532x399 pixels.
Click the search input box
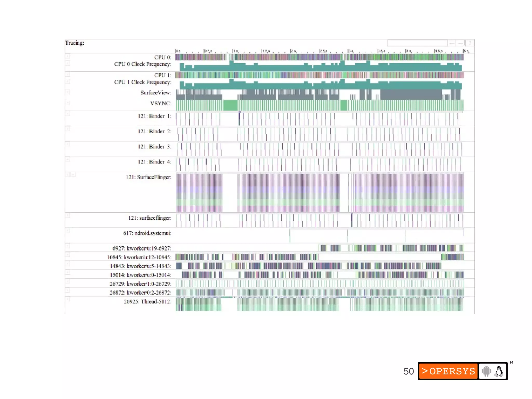(x=417, y=43)
